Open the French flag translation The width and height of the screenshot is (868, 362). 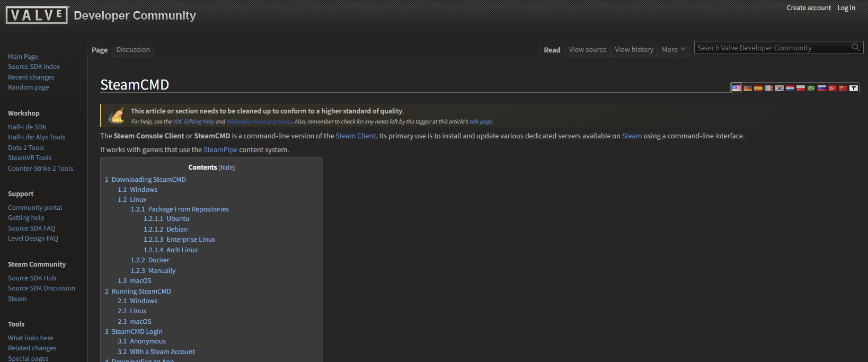click(x=769, y=88)
